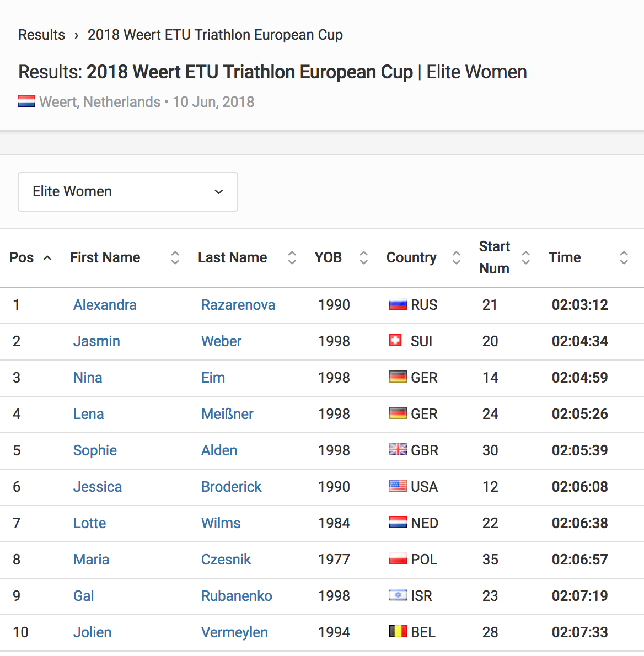Sort results by the Time column arrows

point(624,258)
